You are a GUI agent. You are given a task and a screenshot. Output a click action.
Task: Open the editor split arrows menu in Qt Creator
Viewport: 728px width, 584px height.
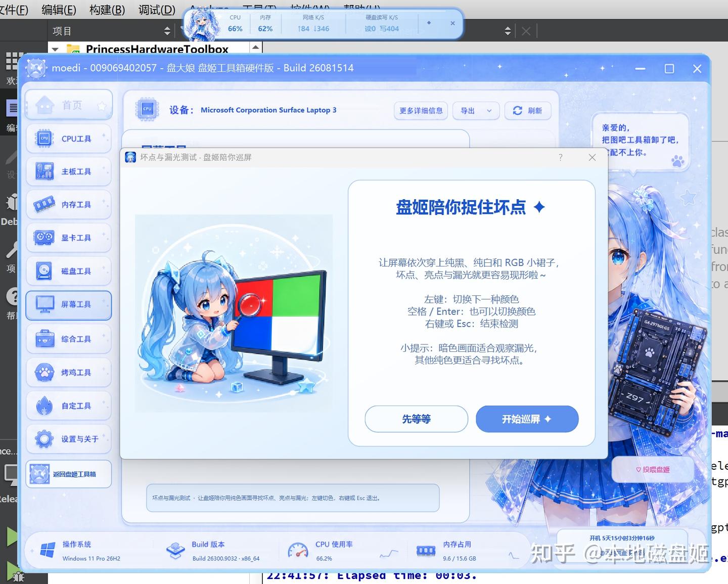pos(508,31)
